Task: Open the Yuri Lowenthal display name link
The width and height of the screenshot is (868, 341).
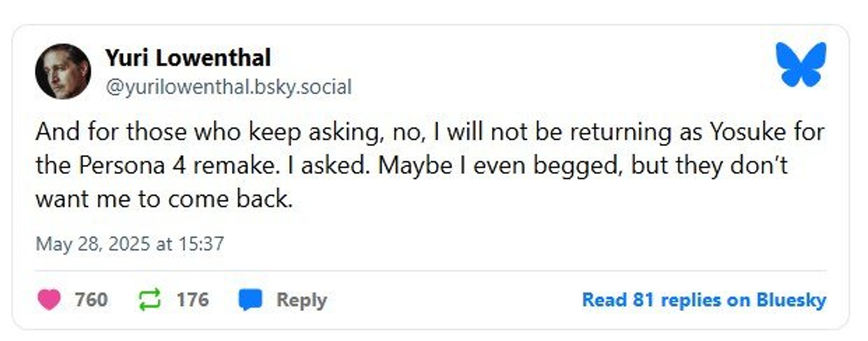Action: (x=188, y=58)
